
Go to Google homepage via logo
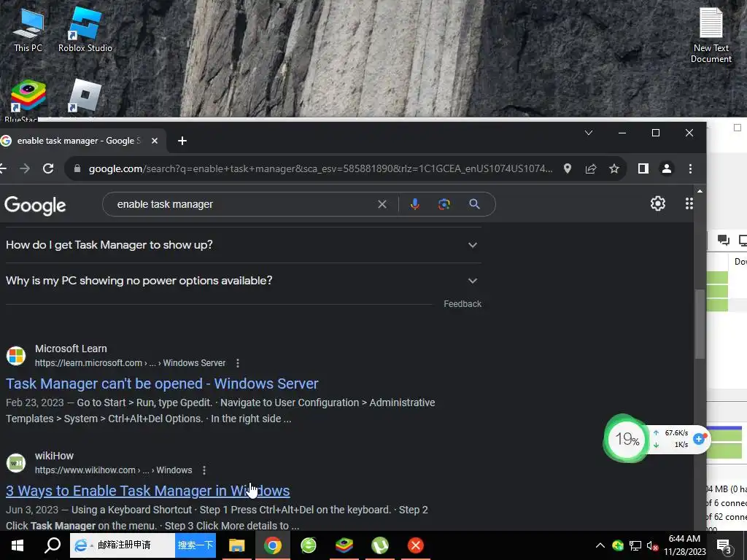[x=35, y=205]
